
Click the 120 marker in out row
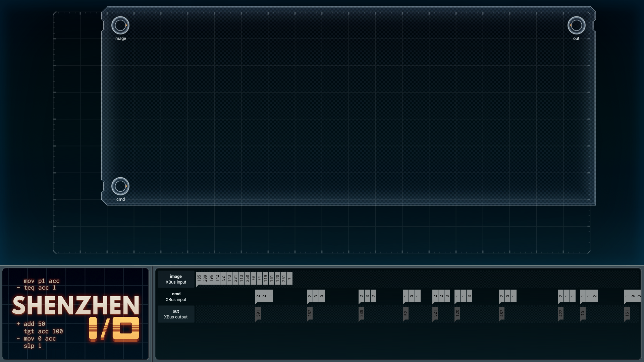pyautogui.click(x=457, y=314)
